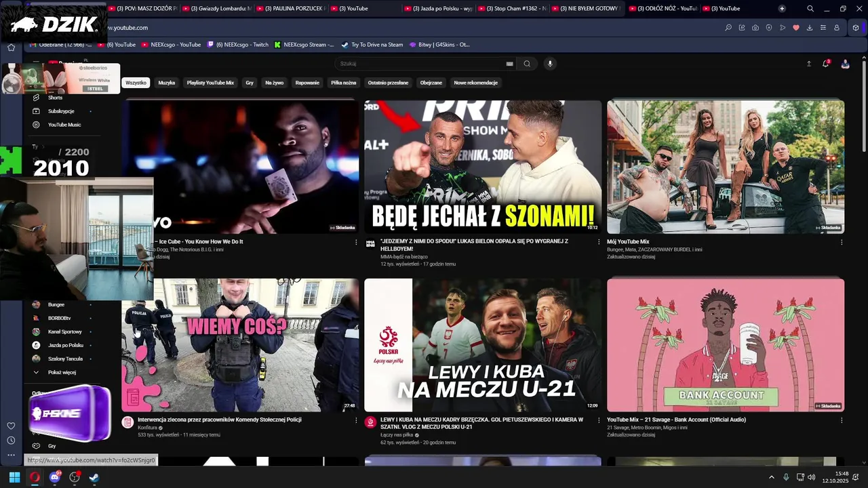
Task: Open a new browser tab with the plus button
Action: (782, 9)
